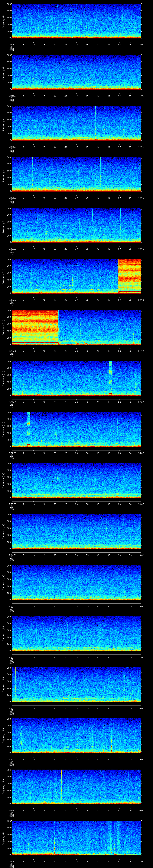Click Frequency (Hz) label of 19:14:00 panel
The height and width of the screenshot is (868, 153).
pos(3,21)
